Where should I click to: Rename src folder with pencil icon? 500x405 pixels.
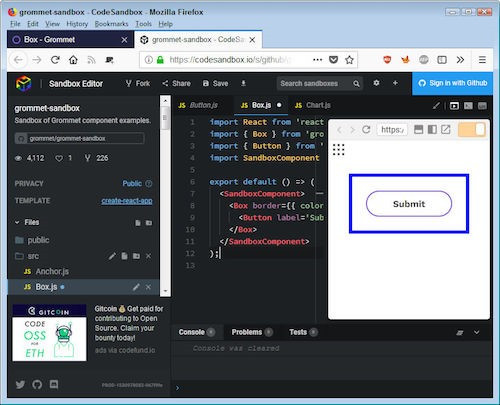112,256
